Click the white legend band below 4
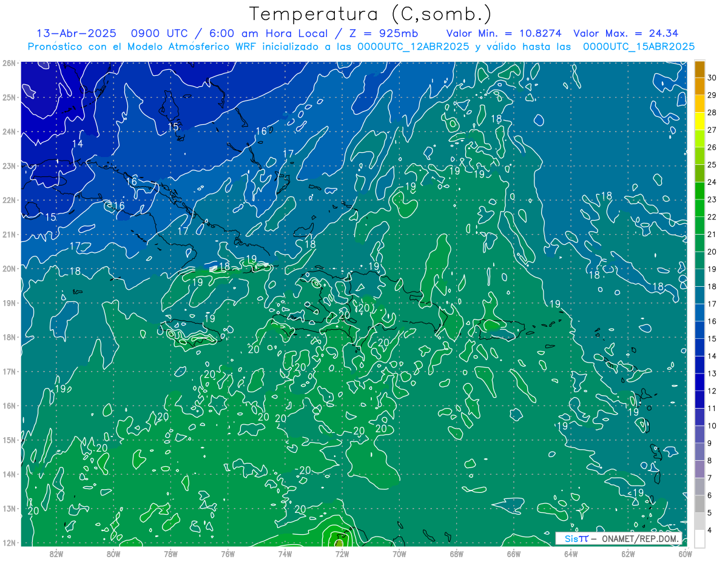Viewport: 728px width, 562px height. click(699, 539)
